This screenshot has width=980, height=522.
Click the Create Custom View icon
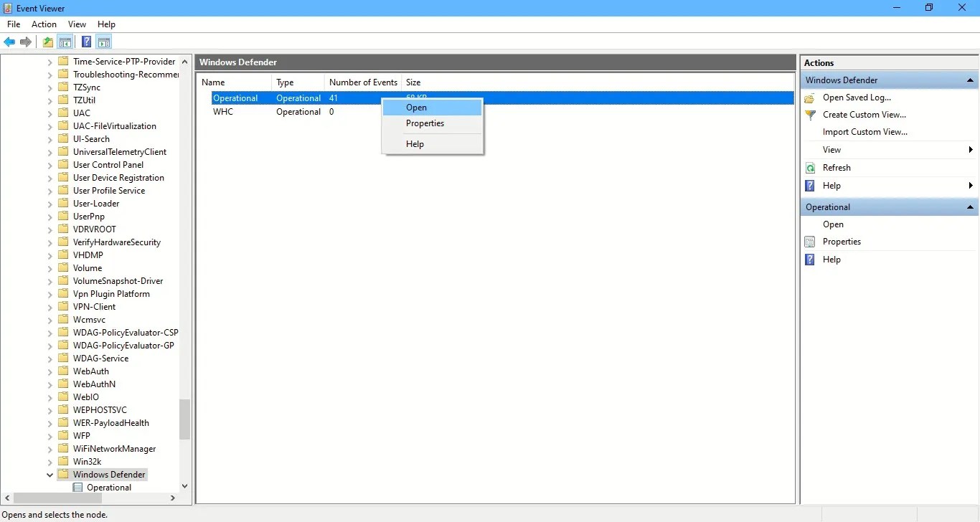click(810, 115)
